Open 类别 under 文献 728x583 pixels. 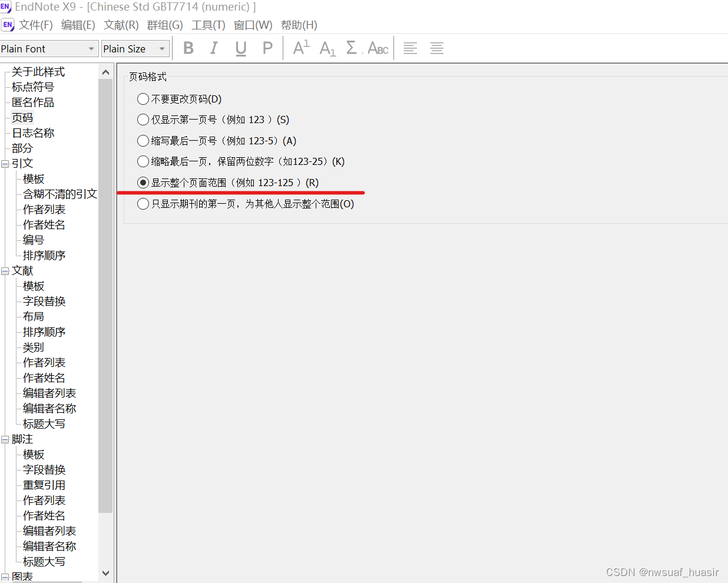click(34, 347)
